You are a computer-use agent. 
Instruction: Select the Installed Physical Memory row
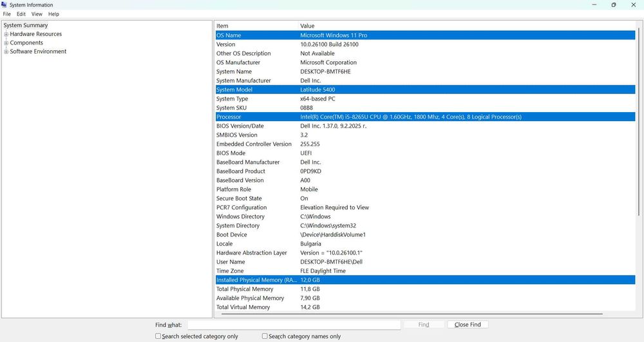click(x=426, y=280)
